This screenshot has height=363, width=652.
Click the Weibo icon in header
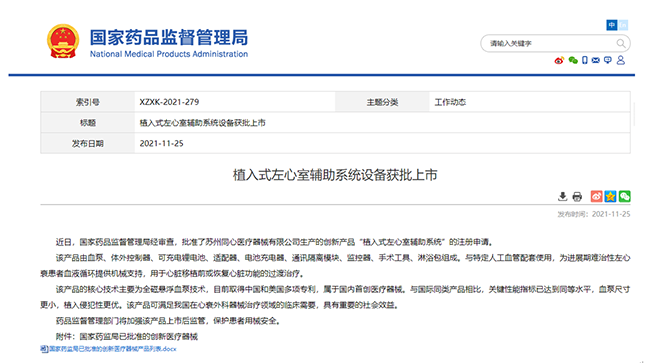[559, 61]
